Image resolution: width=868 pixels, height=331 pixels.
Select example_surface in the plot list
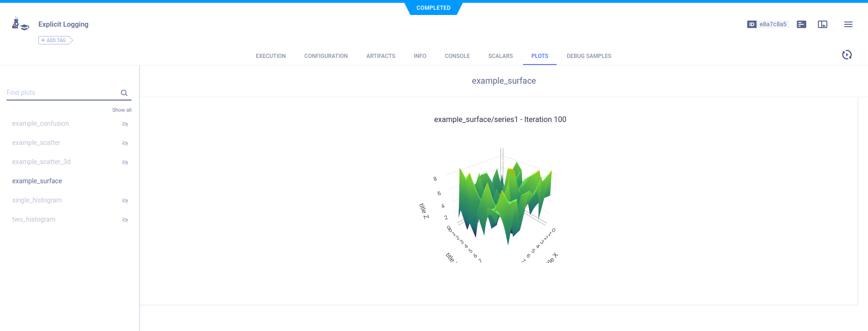coord(37,181)
